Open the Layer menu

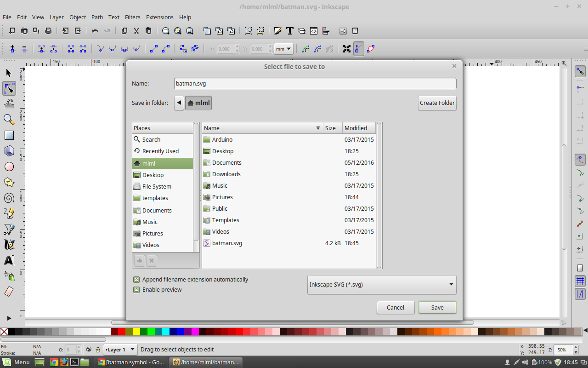[57, 17]
